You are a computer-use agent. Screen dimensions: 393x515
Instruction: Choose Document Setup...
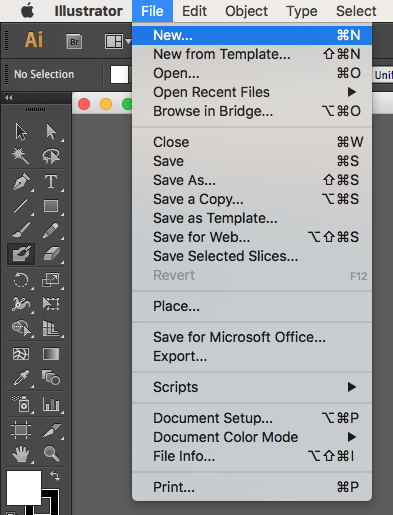(252, 418)
